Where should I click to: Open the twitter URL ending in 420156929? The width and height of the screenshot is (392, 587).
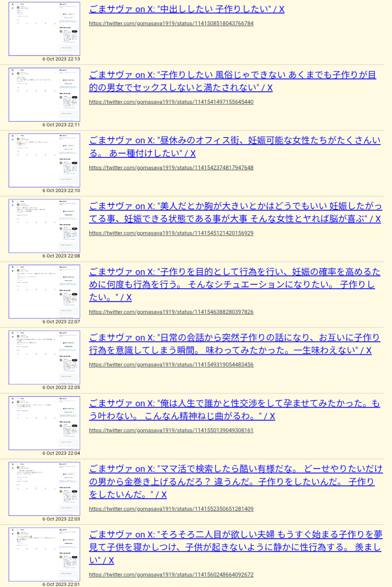pyautogui.click(x=171, y=233)
